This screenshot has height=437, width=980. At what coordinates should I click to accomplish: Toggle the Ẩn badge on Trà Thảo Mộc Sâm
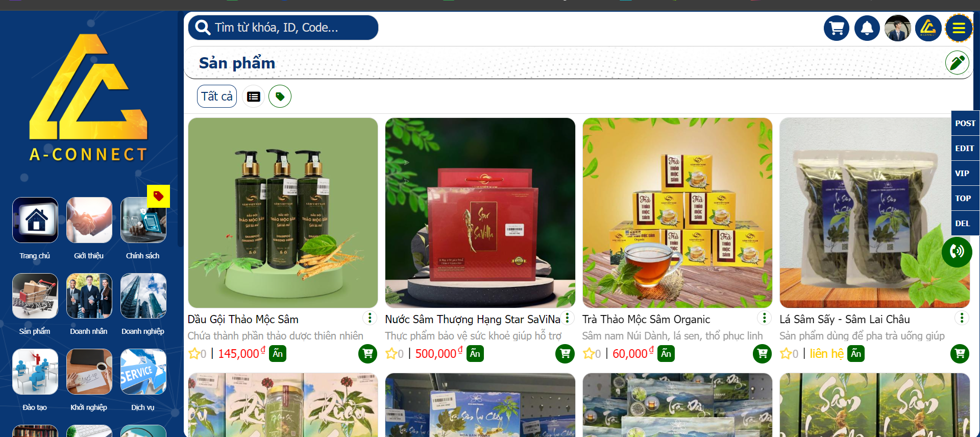(x=666, y=353)
